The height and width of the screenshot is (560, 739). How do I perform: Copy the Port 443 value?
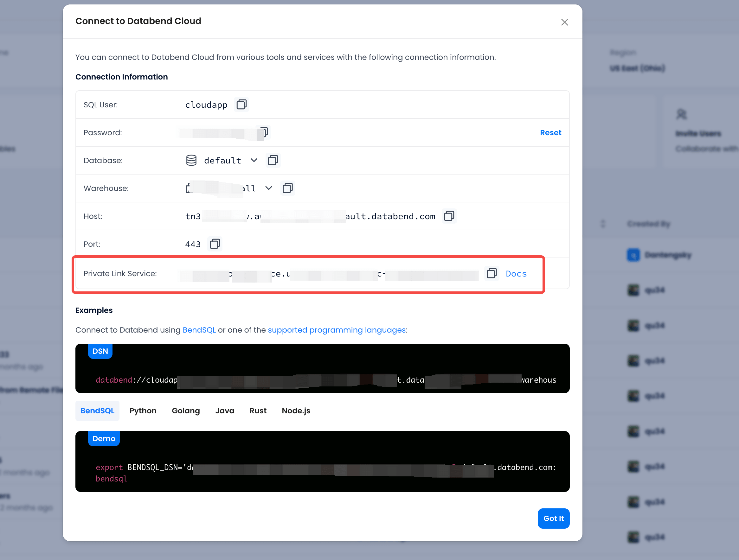(x=215, y=244)
